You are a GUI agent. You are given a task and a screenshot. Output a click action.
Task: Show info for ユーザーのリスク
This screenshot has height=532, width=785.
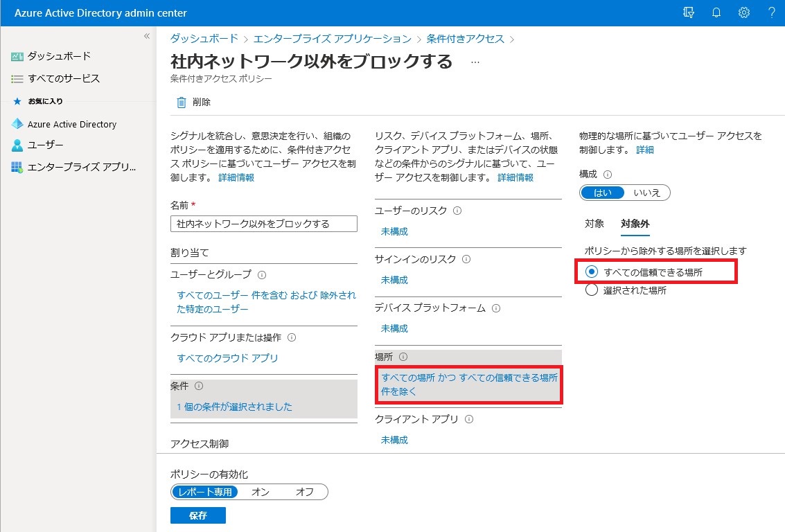[x=457, y=211]
